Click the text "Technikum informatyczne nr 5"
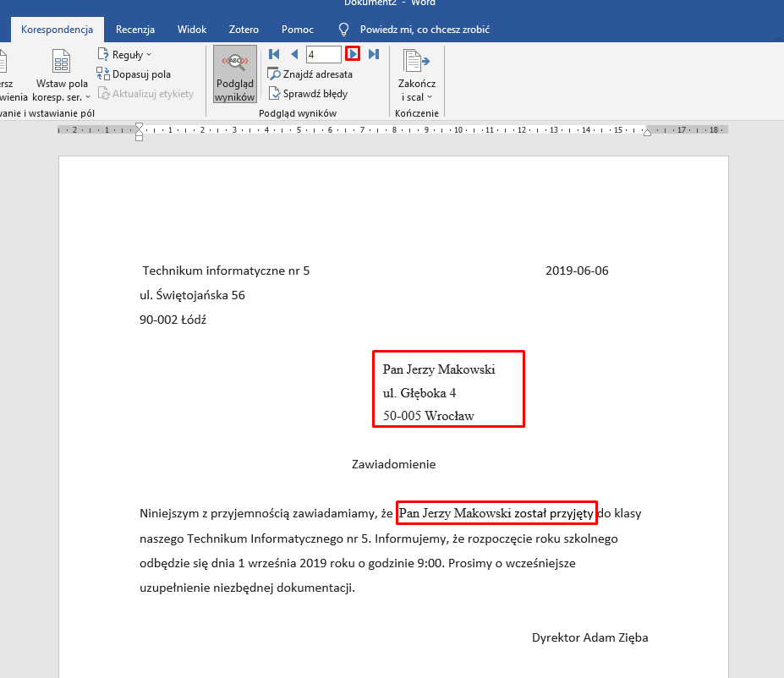The image size is (784, 678). point(226,271)
